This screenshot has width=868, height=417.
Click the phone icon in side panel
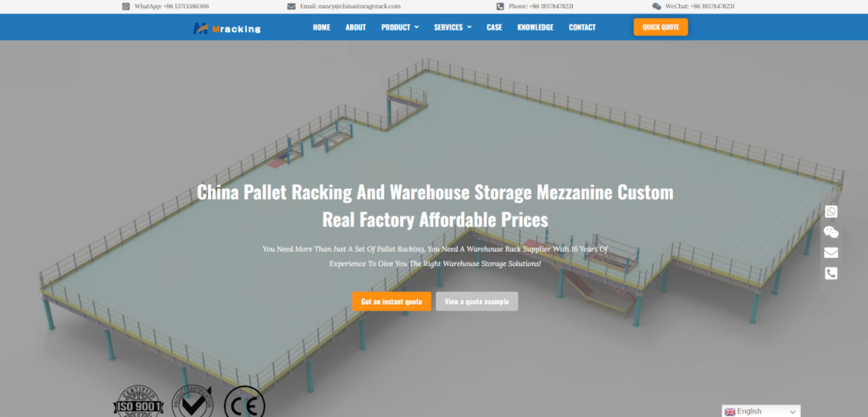coord(831,273)
